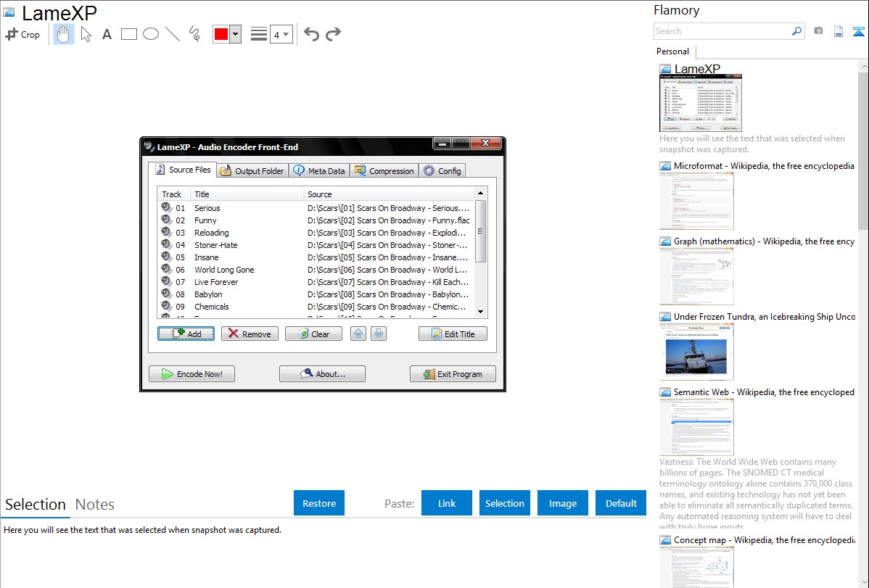Switch to the Notes tab
The height and width of the screenshot is (588, 869).
pos(95,505)
